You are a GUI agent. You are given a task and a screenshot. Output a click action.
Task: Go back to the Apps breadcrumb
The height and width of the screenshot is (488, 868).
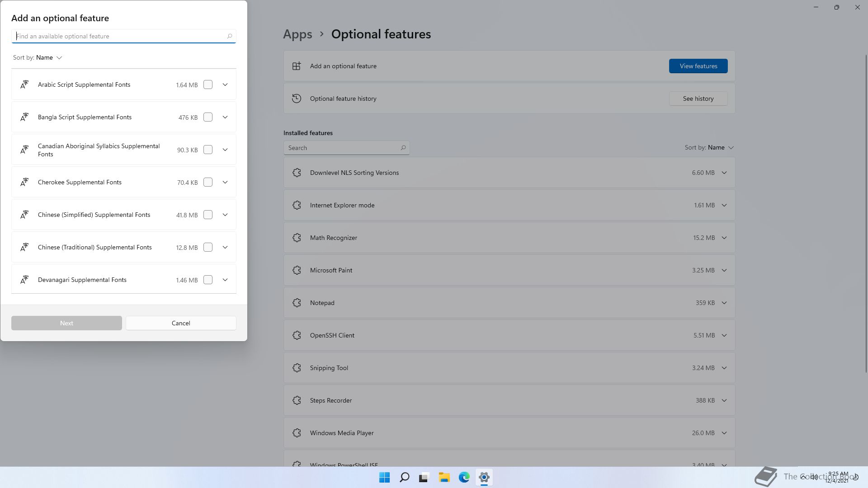[x=297, y=34]
